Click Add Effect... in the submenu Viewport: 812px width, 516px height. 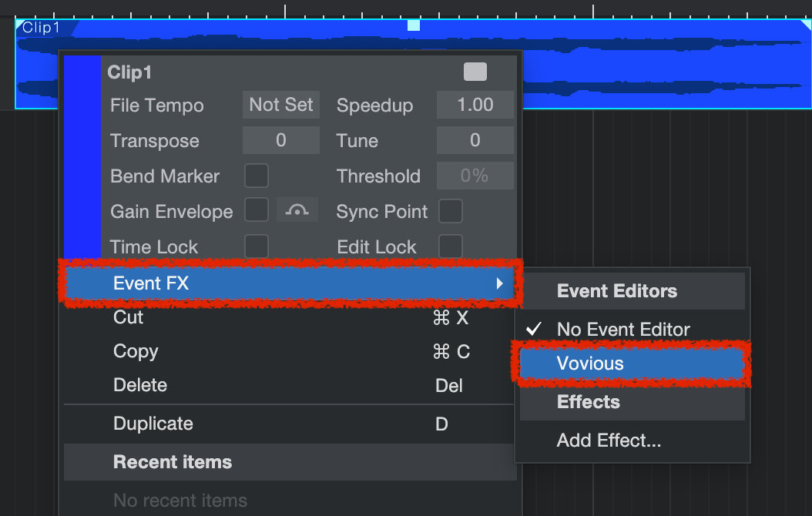click(609, 441)
